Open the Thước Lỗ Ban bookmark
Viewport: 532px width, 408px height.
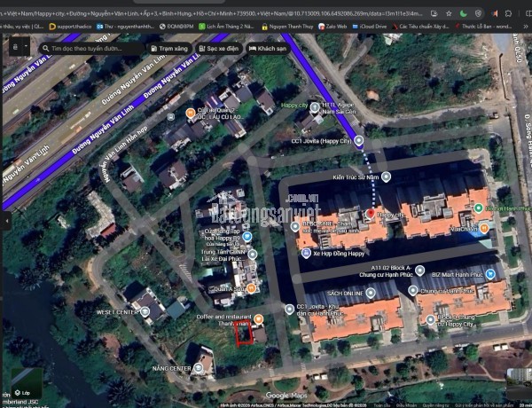[x=483, y=26]
